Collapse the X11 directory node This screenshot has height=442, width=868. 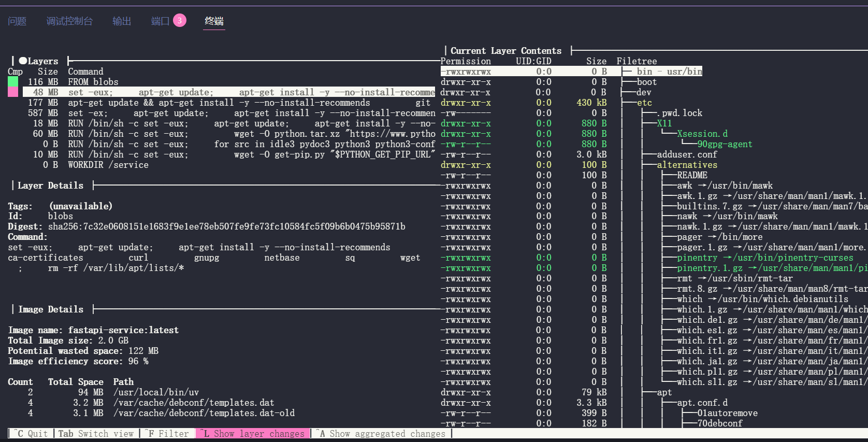(664, 123)
